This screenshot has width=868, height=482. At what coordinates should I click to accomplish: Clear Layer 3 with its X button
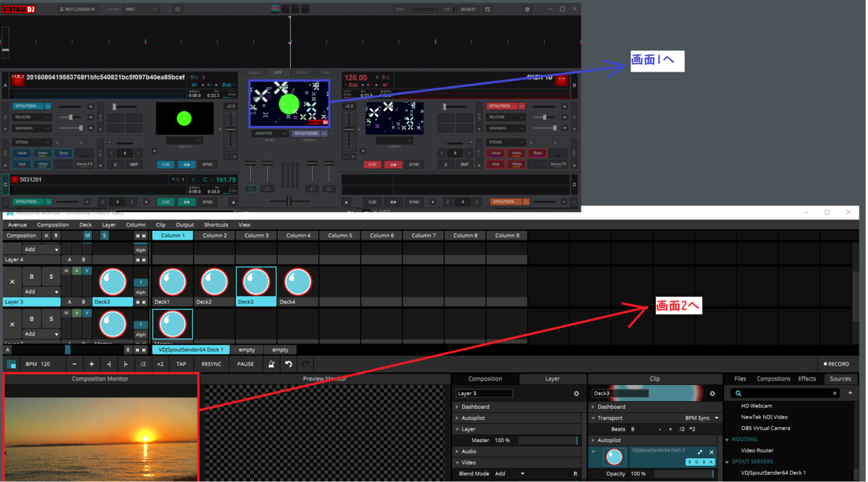tap(12, 282)
